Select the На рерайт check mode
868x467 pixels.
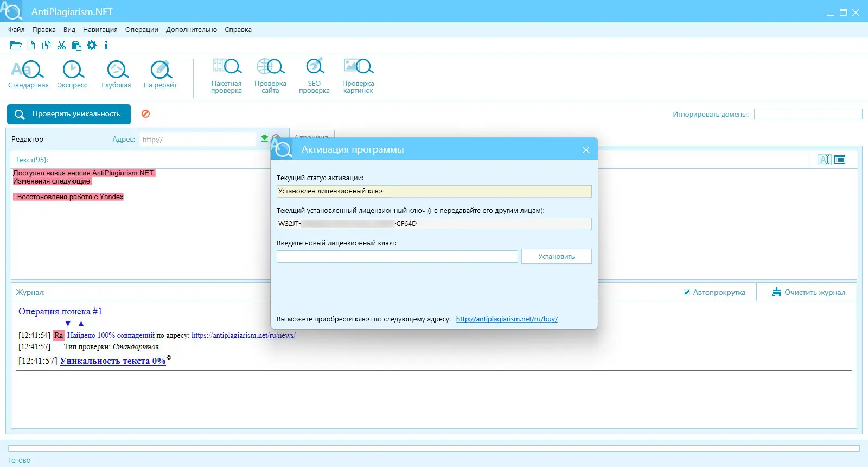[x=160, y=74]
